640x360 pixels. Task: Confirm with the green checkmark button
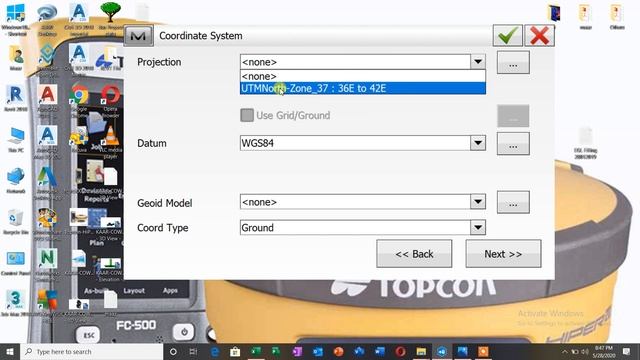pos(507,36)
